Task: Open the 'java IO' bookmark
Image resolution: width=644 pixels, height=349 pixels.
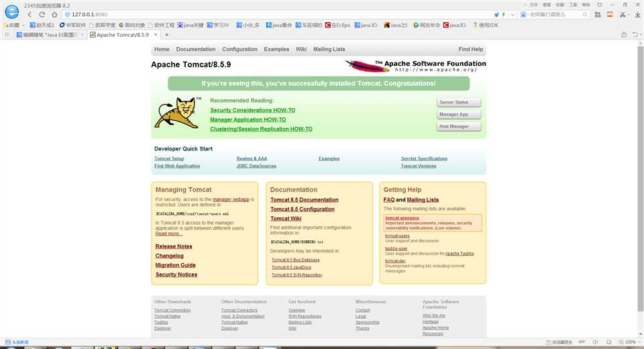Action: click(366, 25)
